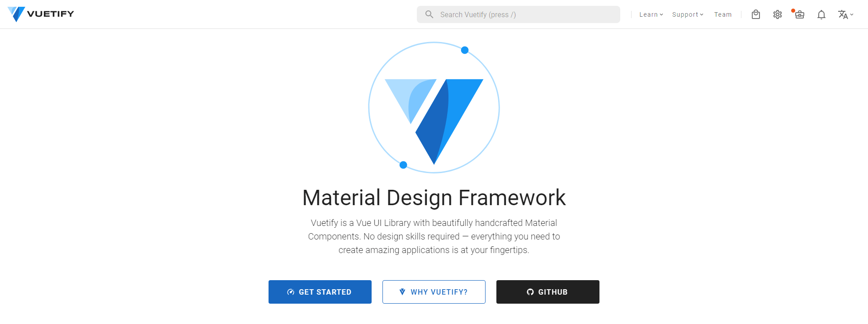Click the Vuetify description paragraph
This screenshot has height=324, width=868.
coord(434,236)
